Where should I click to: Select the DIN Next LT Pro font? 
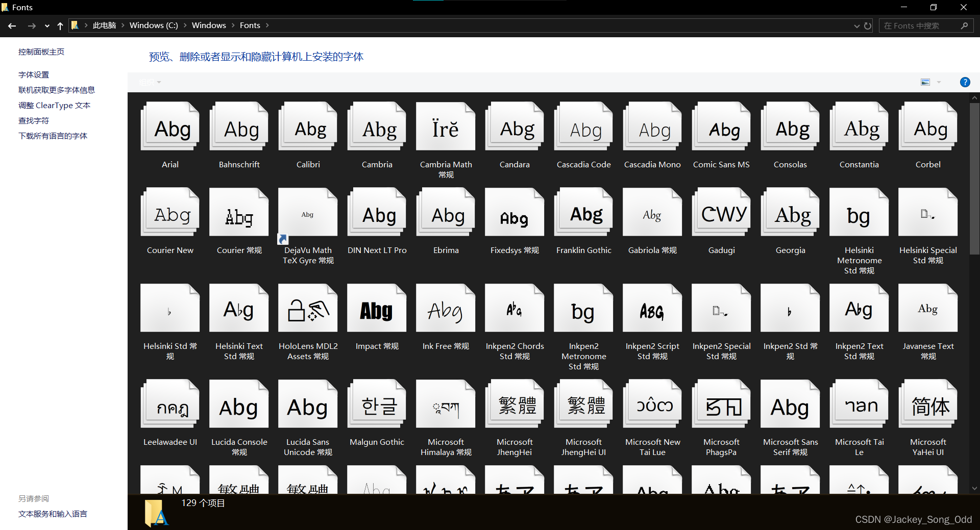tap(377, 212)
